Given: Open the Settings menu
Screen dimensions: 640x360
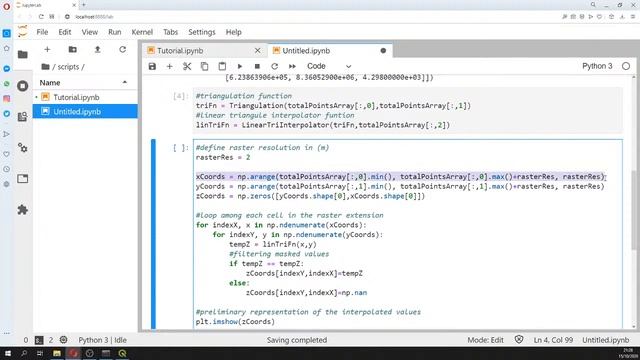Looking at the screenshot, I should (x=202, y=32).
